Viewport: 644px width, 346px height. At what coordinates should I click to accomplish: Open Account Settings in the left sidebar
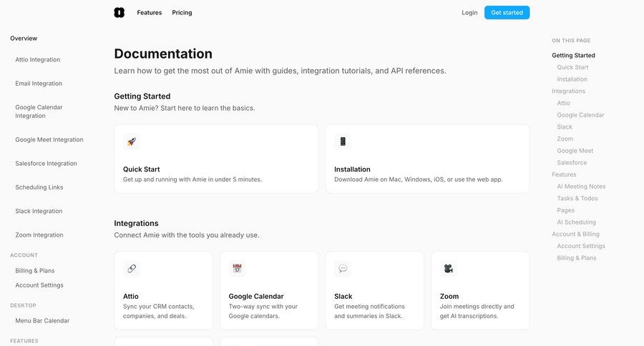pyautogui.click(x=39, y=285)
